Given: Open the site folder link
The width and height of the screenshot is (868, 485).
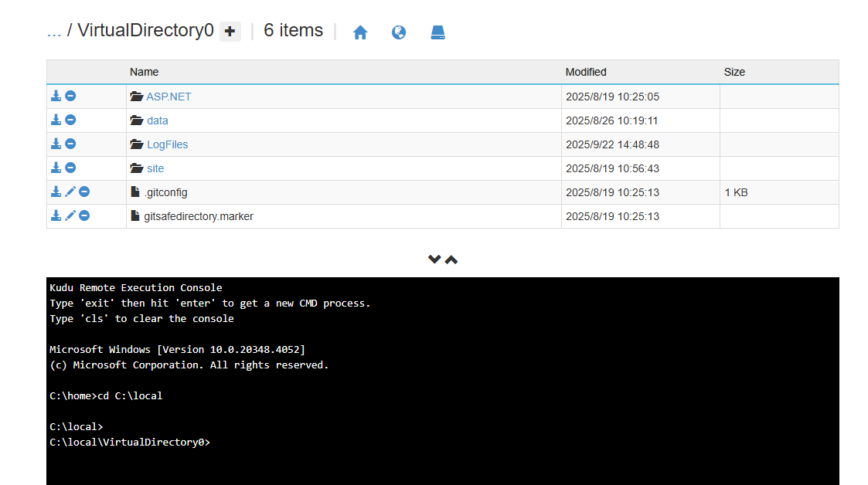Looking at the screenshot, I should (x=155, y=168).
